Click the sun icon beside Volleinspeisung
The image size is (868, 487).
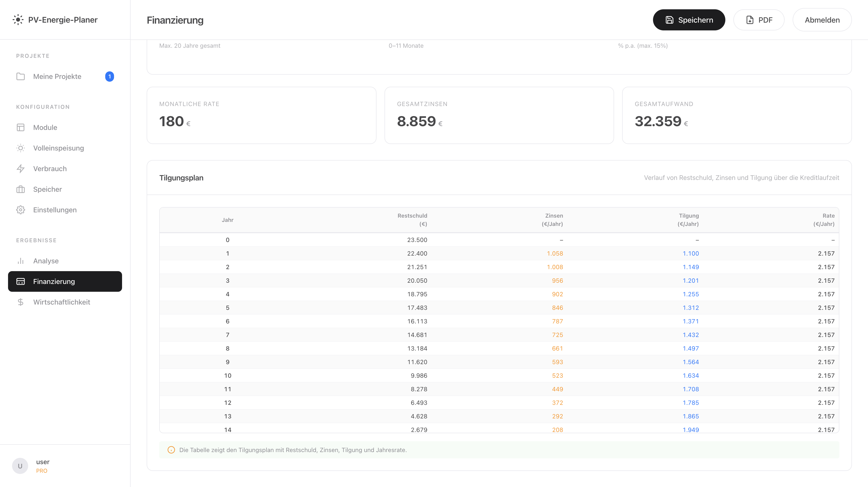[21, 148]
